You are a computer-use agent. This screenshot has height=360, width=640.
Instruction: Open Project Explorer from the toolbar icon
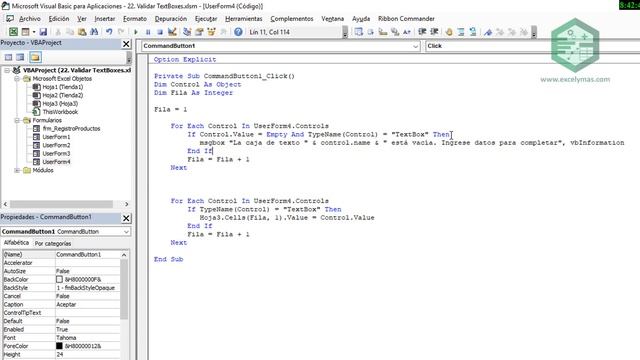187,32
